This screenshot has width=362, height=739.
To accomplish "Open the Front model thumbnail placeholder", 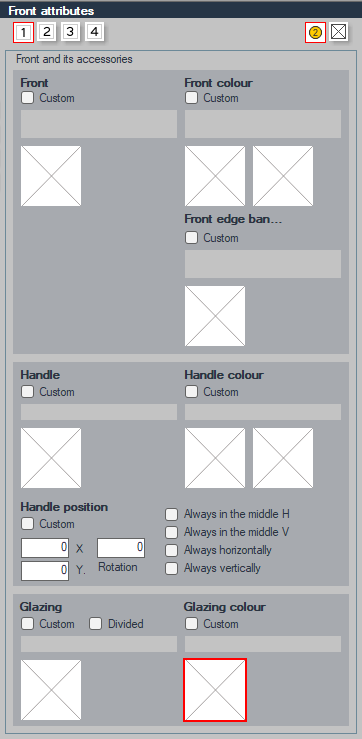I will pyautogui.click(x=51, y=176).
